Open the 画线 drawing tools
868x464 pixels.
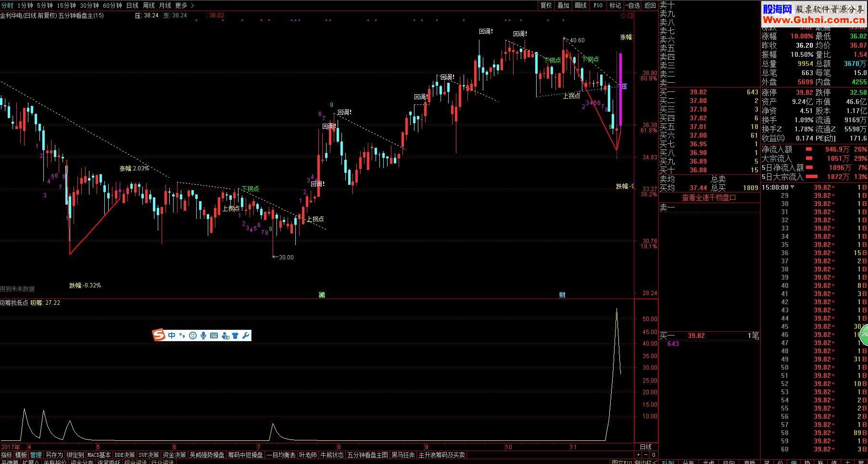[x=580, y=5]
